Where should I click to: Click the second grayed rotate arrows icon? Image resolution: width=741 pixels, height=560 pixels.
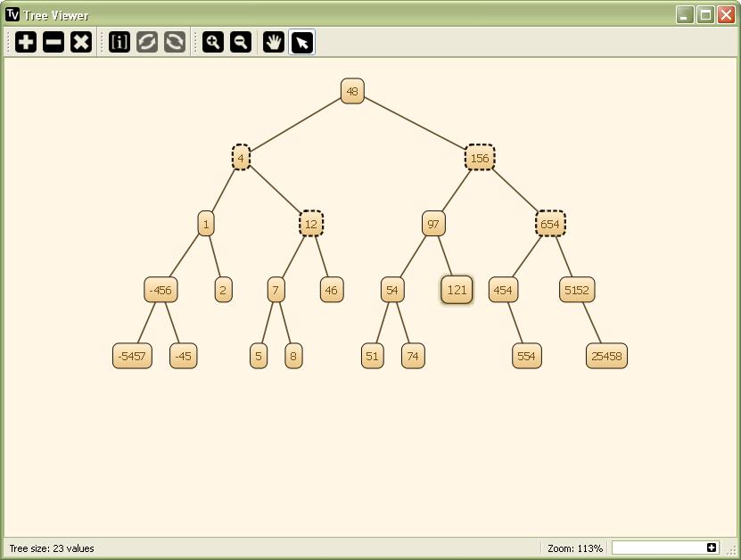coord(175,42)
